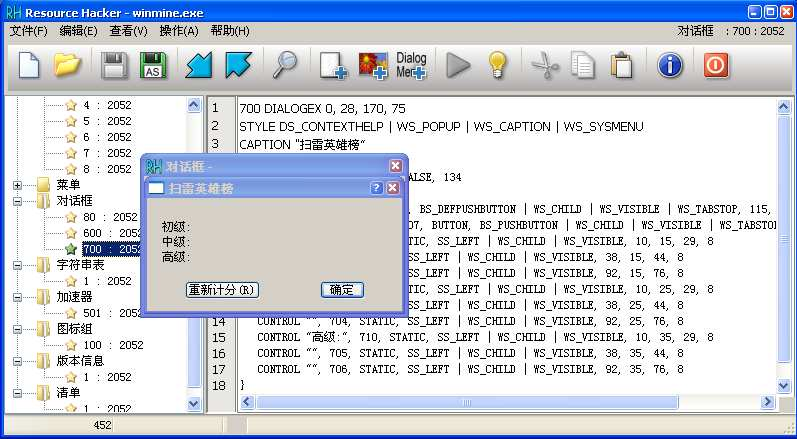Open a file with the folder icon

click(68, 66)
